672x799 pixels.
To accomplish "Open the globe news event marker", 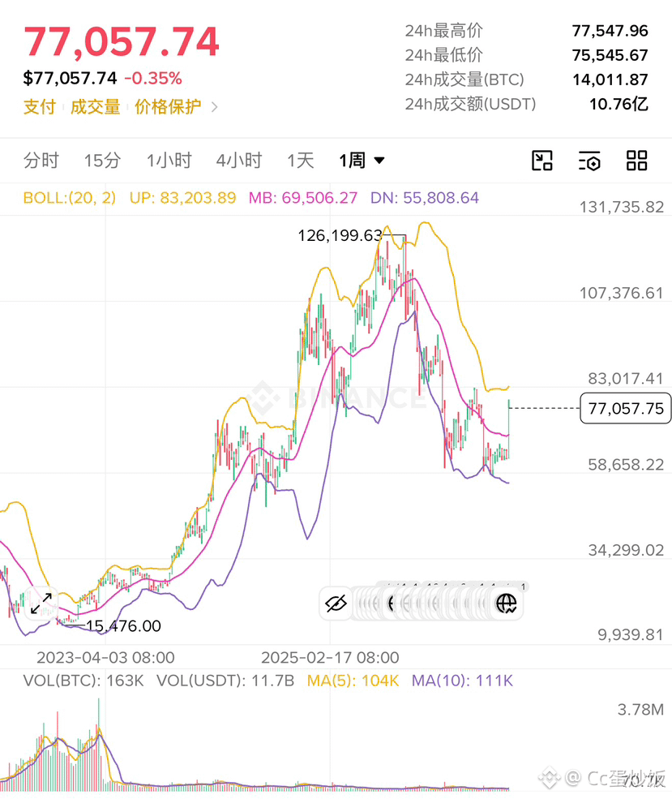I will [x=506, y=604].
